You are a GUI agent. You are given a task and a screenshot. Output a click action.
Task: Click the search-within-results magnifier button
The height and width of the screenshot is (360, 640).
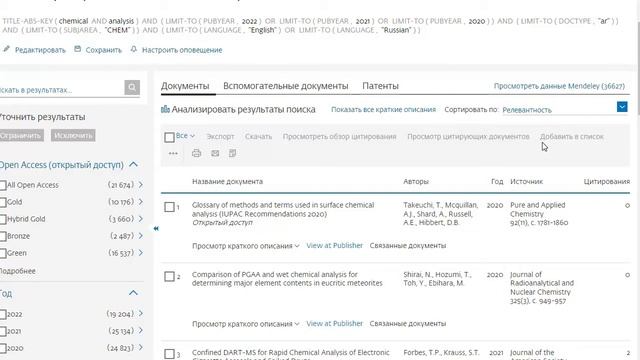(132, 87)
